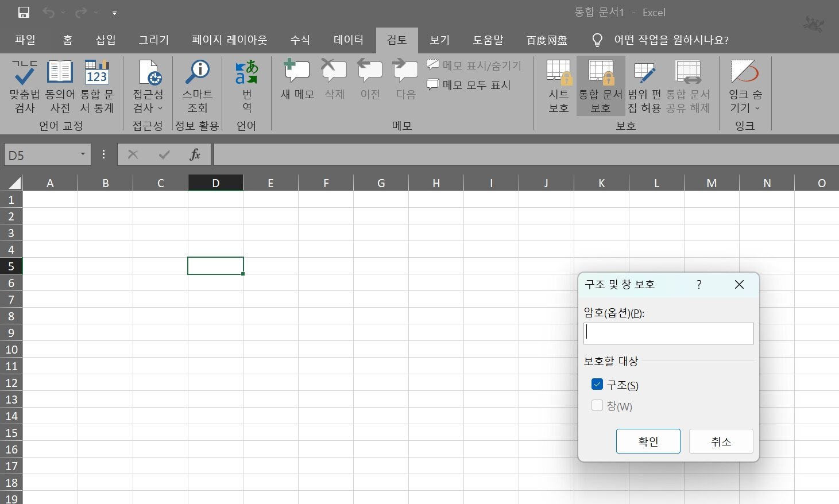Click the save icon in title bar
Screen dimensions: 839x504
[x=24, y=13]
